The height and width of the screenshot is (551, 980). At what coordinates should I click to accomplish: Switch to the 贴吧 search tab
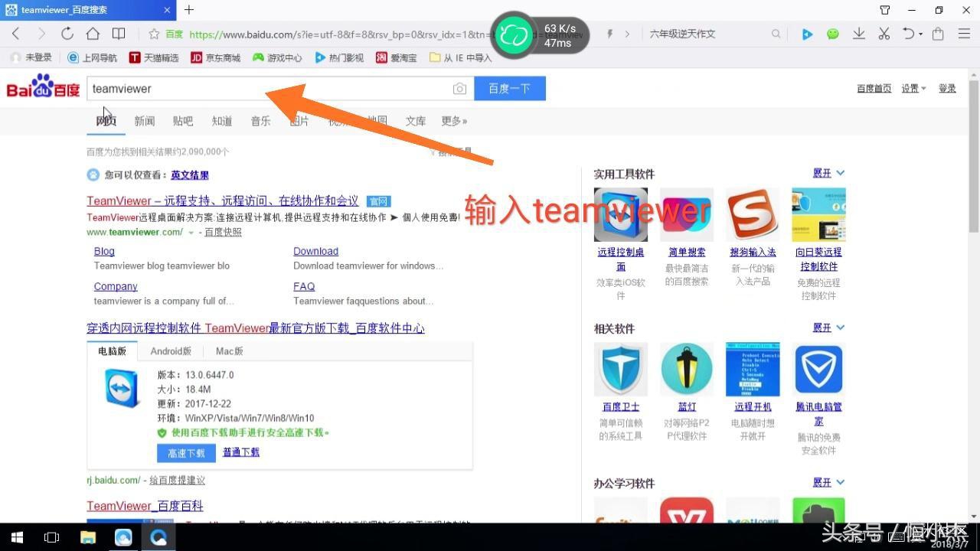coord(183,121)
